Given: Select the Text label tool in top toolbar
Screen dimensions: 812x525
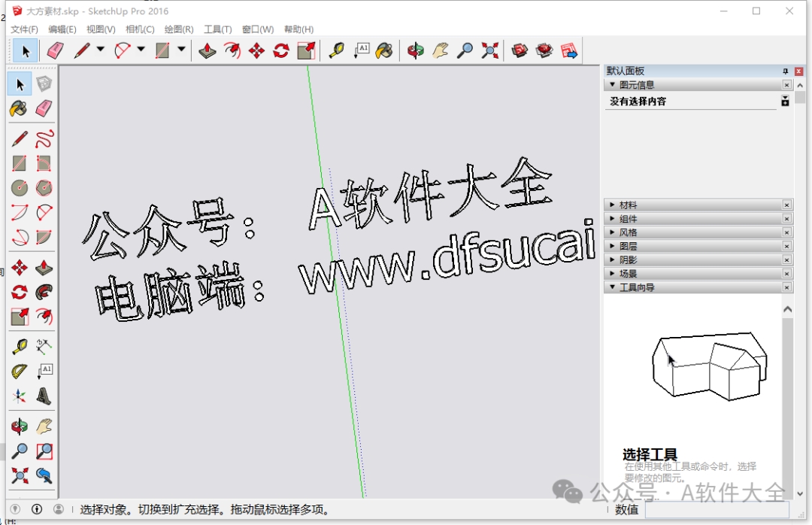Looking at the screenshot, I should [362, 50].
